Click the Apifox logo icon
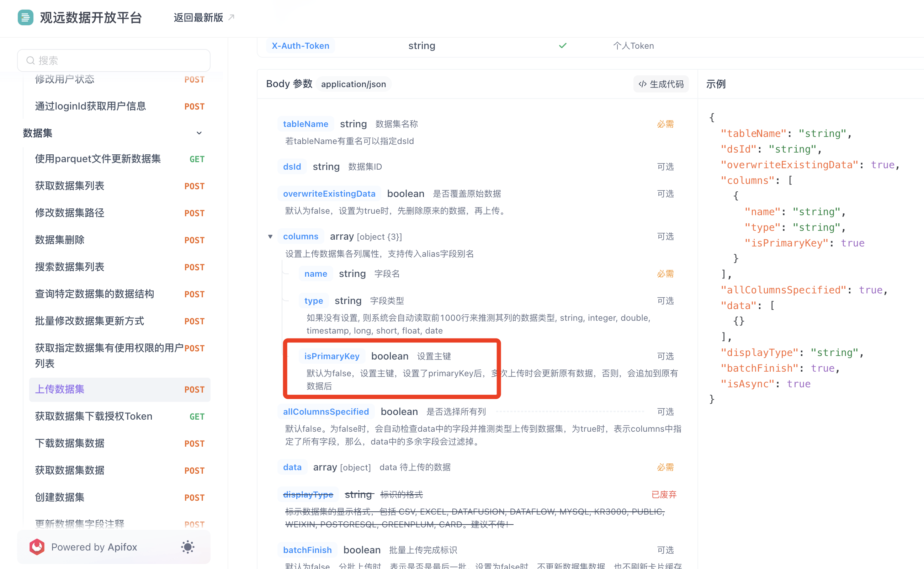This screenshot has width=924, height=569. 37,547
